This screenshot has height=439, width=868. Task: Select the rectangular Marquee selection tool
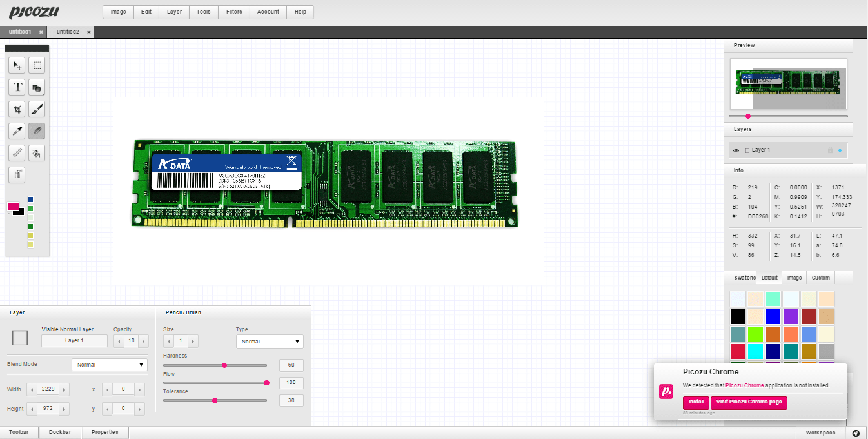[37, 65]
